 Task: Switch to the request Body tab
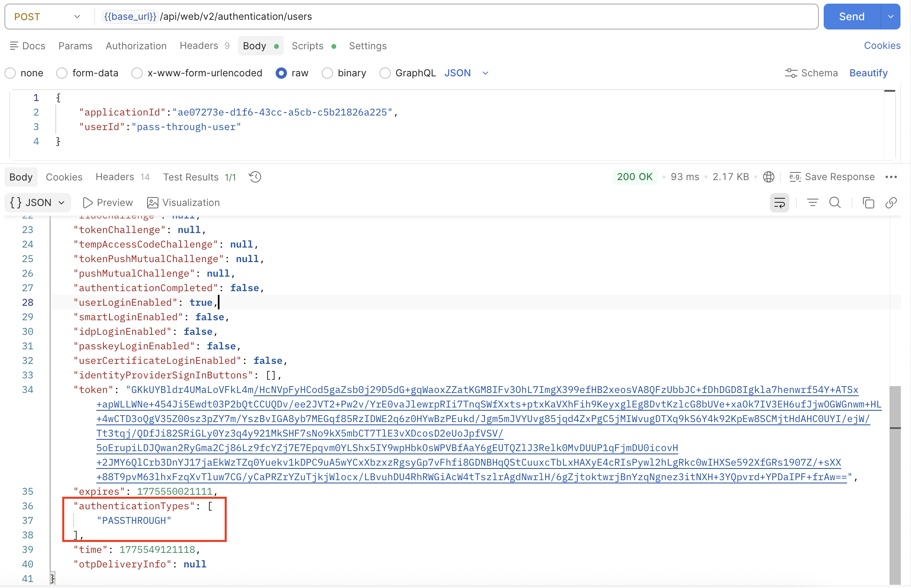tap(261, 46)
